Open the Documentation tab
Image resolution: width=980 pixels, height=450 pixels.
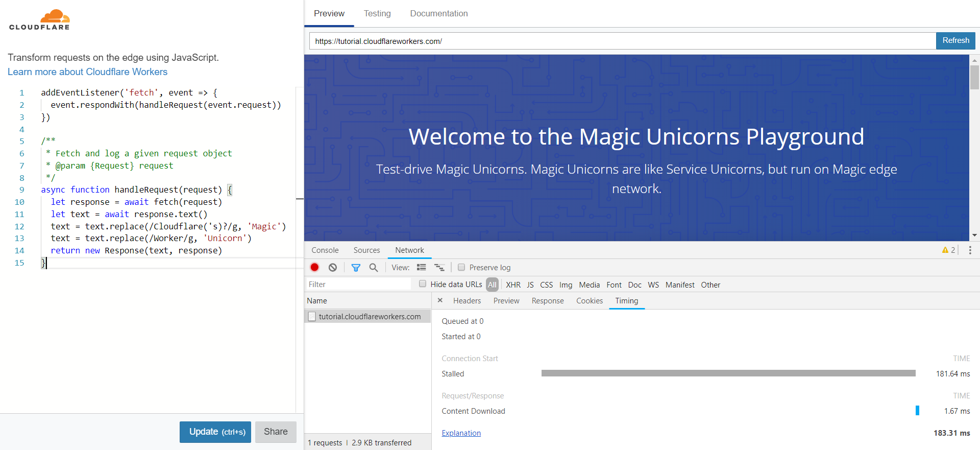439,13
